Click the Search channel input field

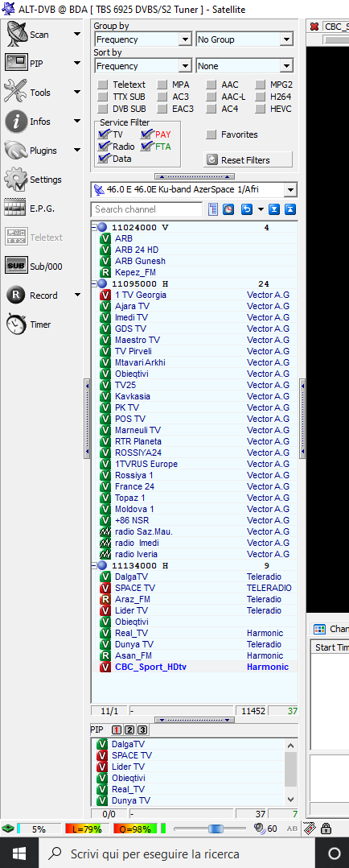point(147,209)
